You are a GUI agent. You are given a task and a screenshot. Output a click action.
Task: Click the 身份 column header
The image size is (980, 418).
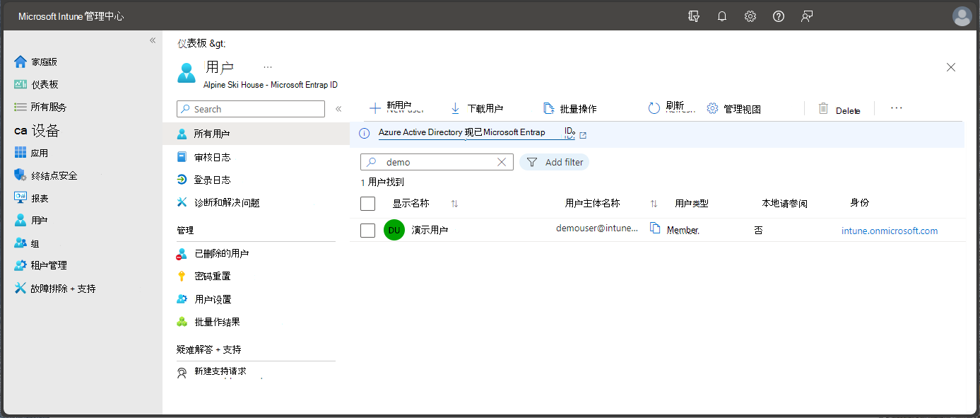pos(860,202)
